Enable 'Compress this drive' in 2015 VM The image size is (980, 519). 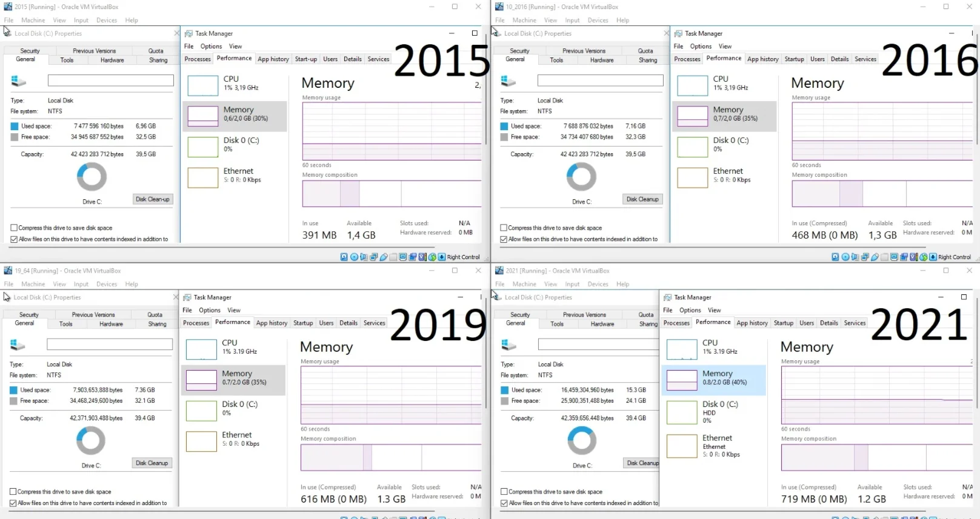[x=14, y=228]
